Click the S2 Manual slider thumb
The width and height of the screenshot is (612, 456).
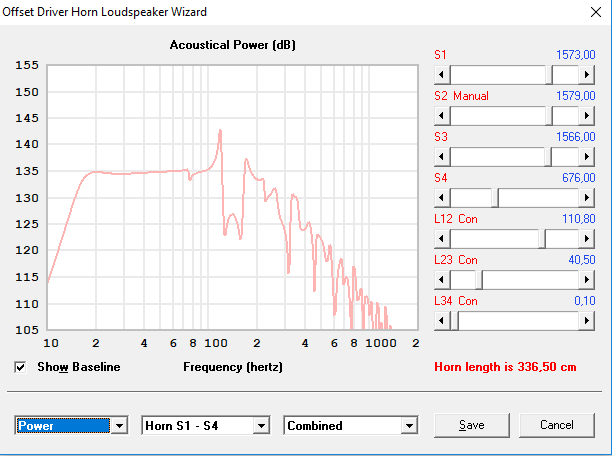pos(549,116)
